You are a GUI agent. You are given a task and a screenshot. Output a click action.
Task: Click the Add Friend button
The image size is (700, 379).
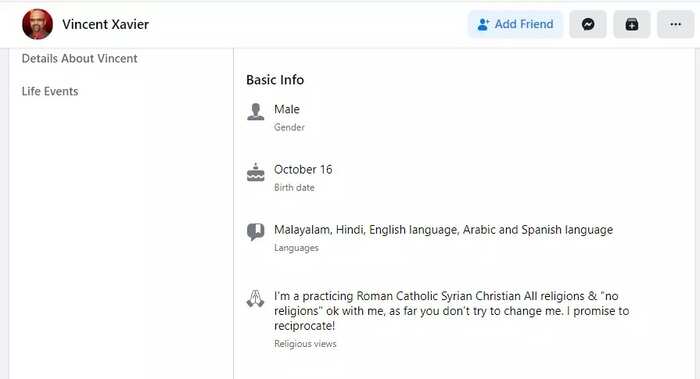tap(515, 24)
